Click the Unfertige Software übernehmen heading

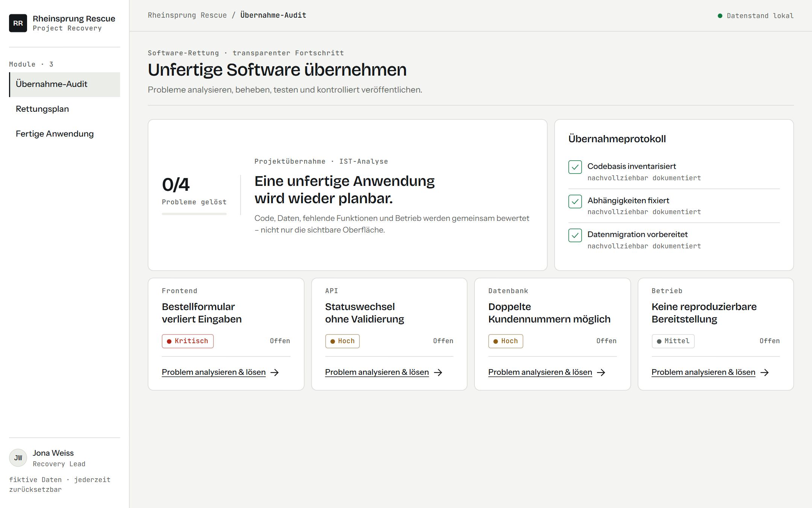coord(277,70)
